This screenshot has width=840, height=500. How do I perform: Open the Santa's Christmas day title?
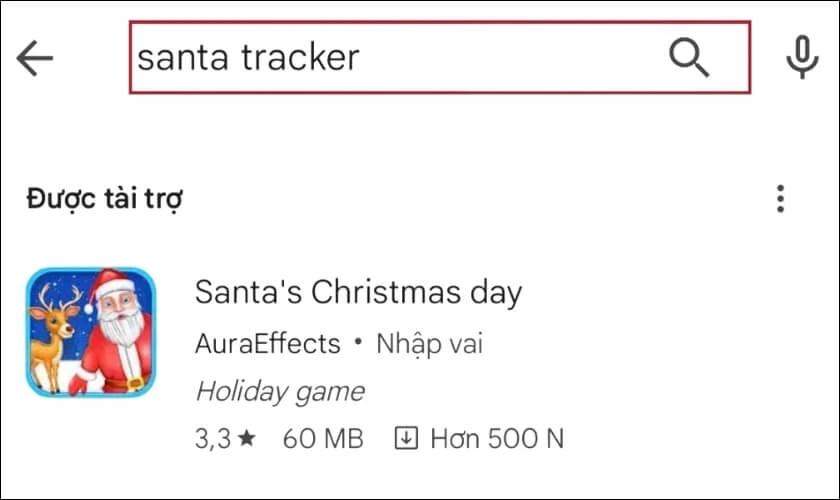click(x=358, y=293)
